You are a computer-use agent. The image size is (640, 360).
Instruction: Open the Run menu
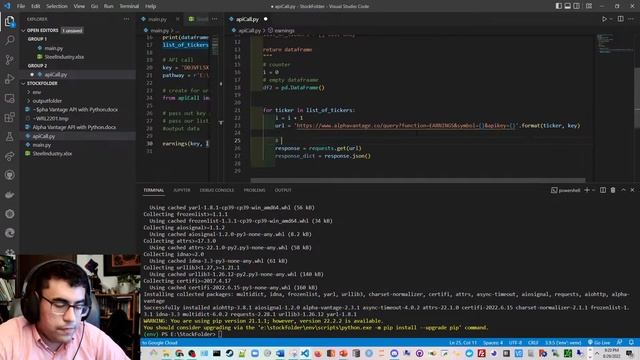pos(109,6)
